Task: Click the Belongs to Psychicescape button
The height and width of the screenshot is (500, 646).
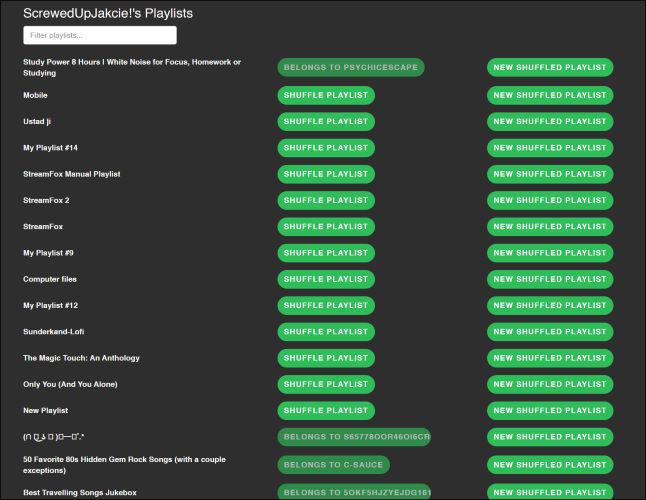Action: (x=351, y=67)
